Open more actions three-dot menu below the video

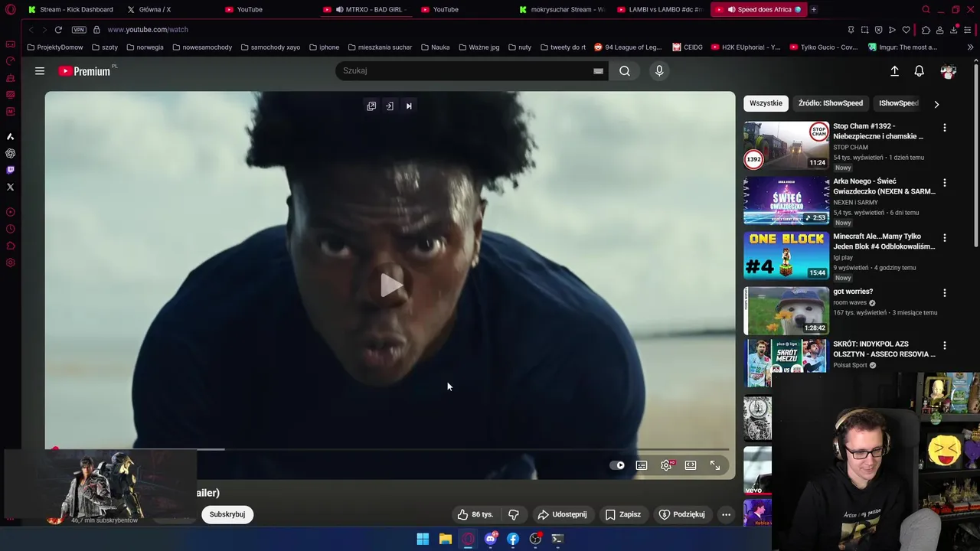pos(726,514)
